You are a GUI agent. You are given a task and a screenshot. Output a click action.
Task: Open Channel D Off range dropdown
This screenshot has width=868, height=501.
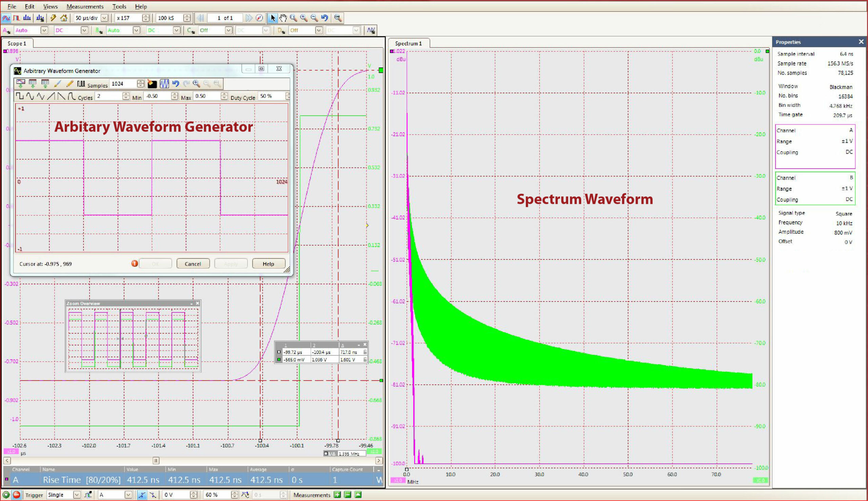[319, 30]
